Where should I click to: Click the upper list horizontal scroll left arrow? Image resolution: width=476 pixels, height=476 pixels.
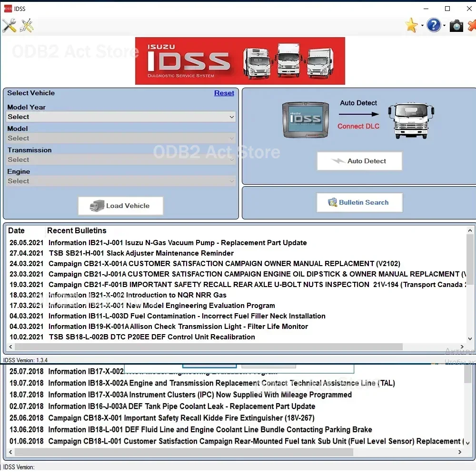point(10,347)
